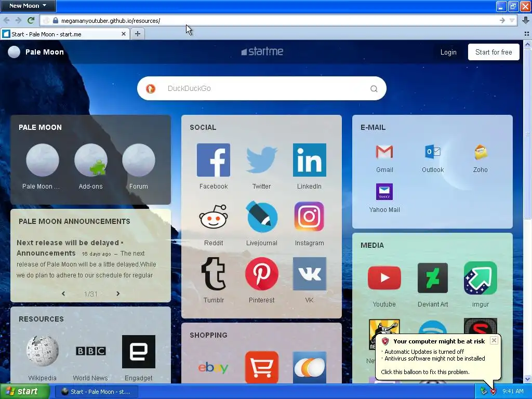Viewport: 532px width, 399px height.
Task: Open a new tab with plus button
Action: (x=137, y=34)
